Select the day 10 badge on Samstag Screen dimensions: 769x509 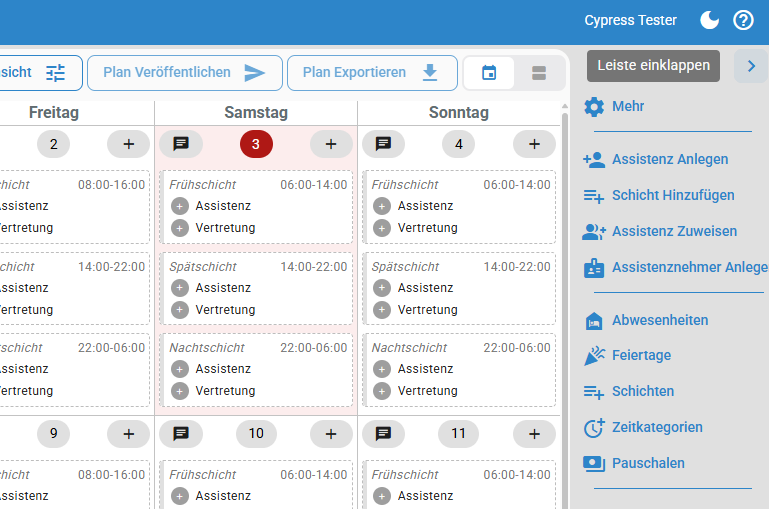tap(256, 434)
